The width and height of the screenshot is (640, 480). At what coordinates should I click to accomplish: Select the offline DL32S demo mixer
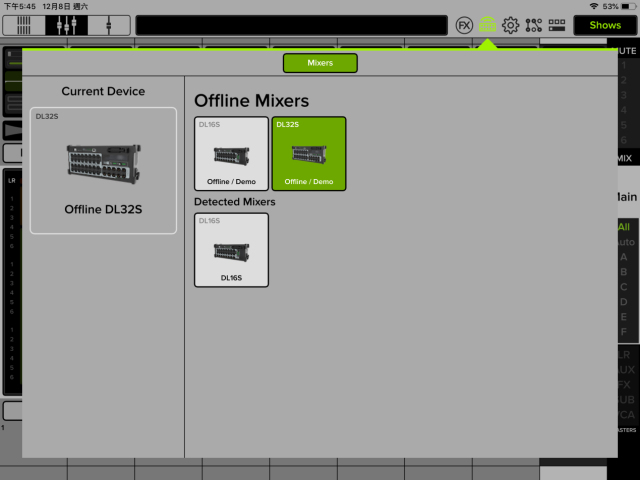[x=309, y=153]
